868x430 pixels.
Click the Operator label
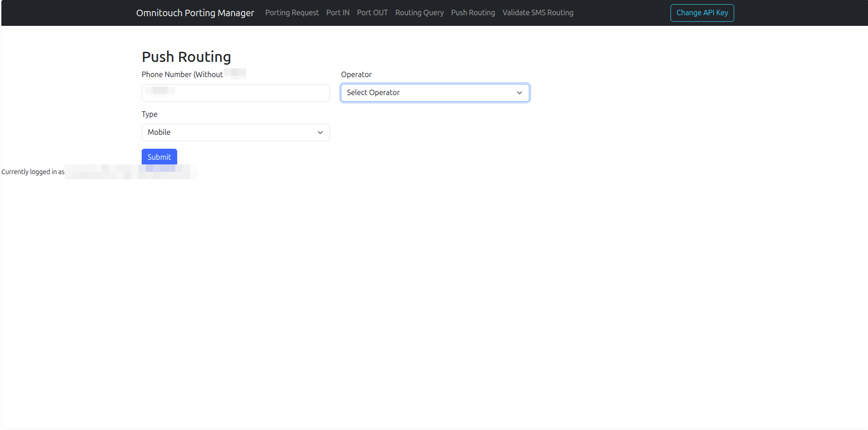(356, 74)
